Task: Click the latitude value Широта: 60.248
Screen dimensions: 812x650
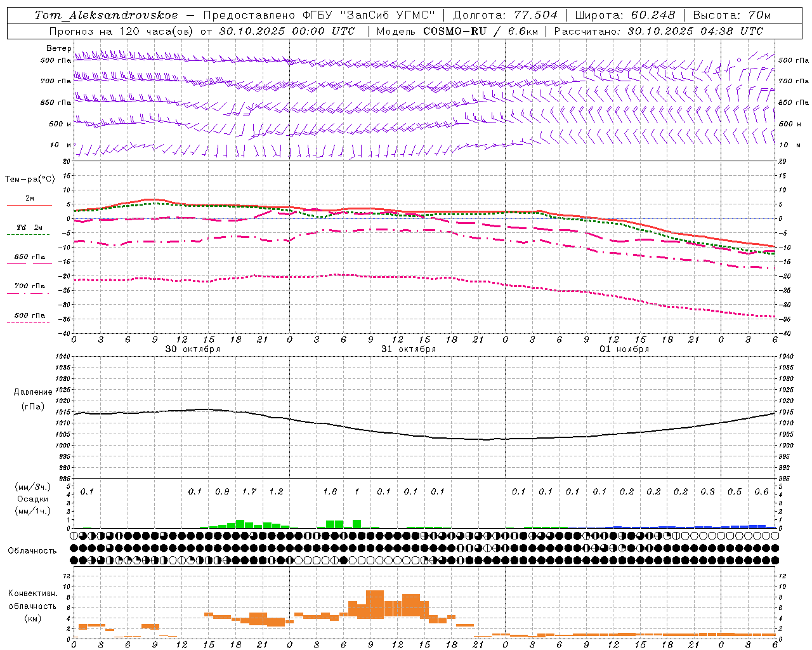Action: coord(625,15)
